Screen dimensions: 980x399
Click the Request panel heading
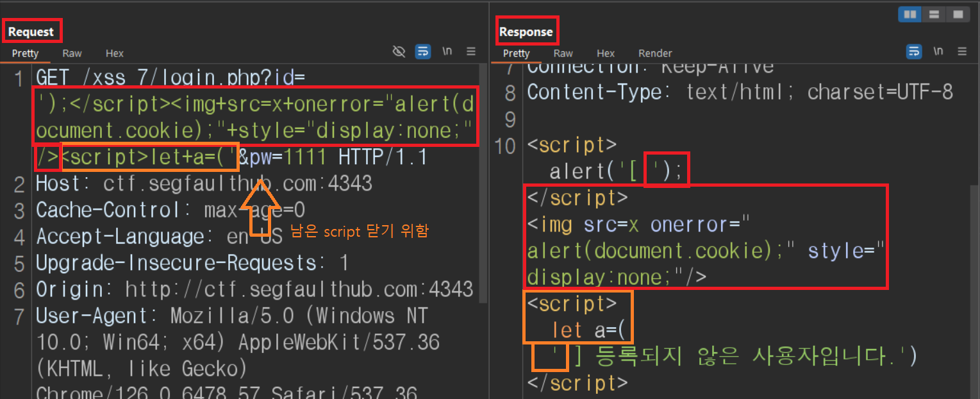(x=31, y=31)
